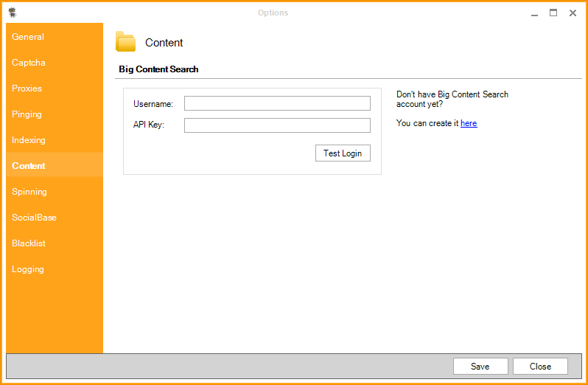Click the 'Username:' label
588x385 pixels.
click(153, 104)
